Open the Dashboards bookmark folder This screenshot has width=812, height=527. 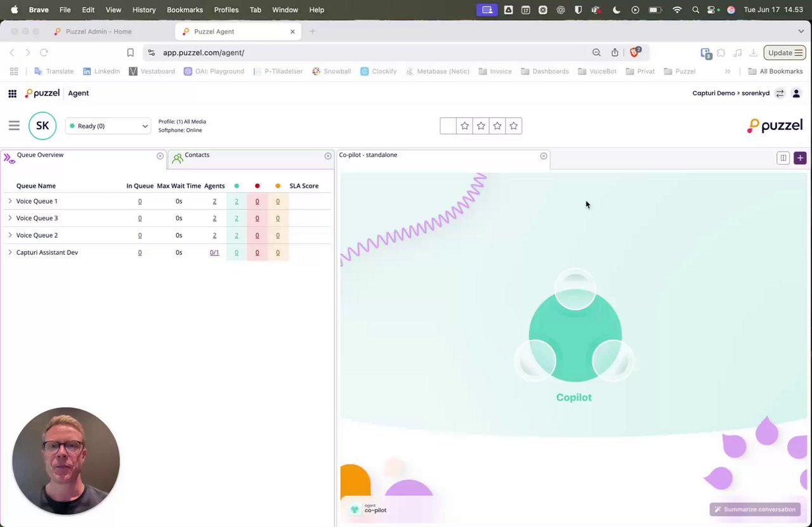coord(545,71)
